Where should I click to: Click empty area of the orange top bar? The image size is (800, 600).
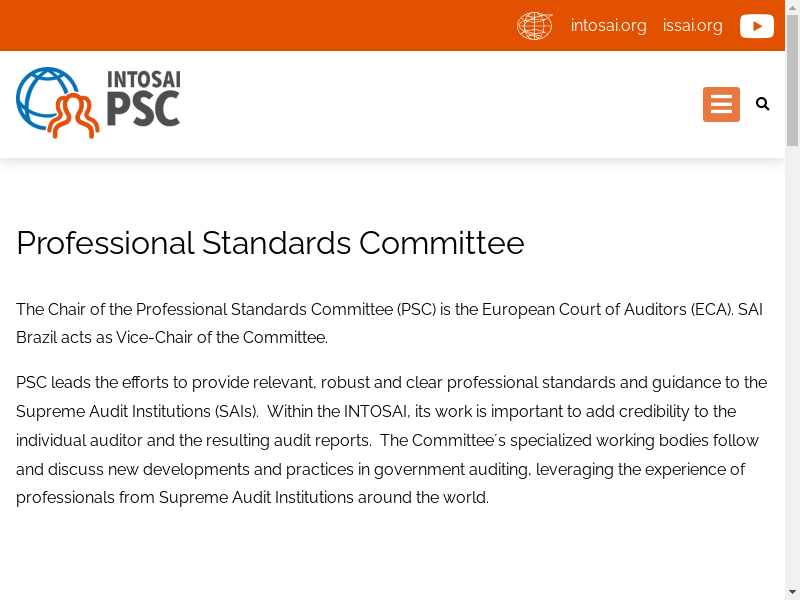(255, 26)
